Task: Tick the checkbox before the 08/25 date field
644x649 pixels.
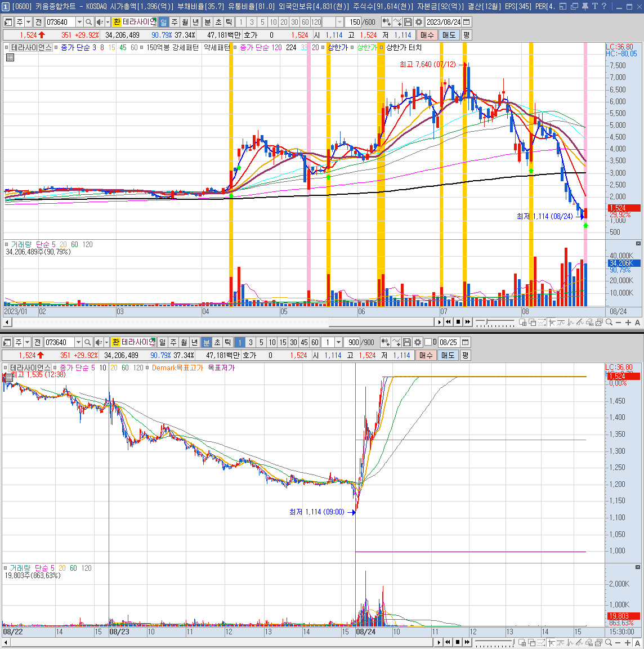Action: 428,342
